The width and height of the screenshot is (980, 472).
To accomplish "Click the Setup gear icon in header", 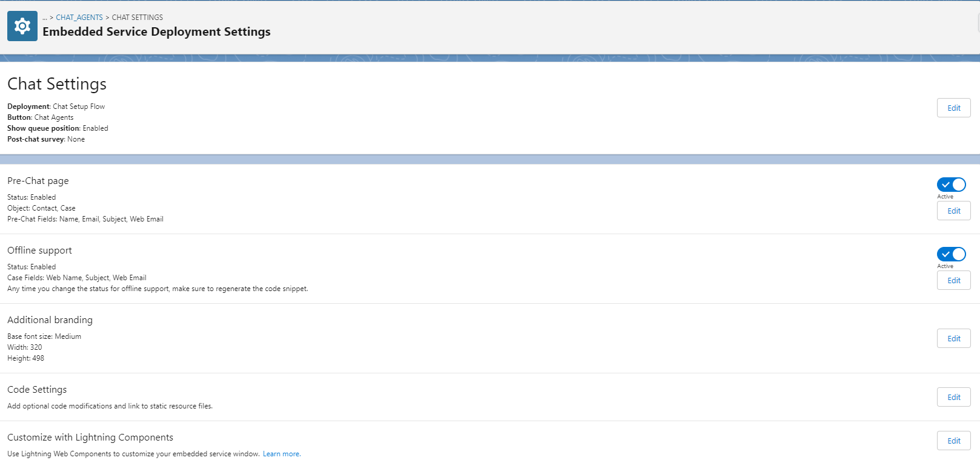I will 22,26.
